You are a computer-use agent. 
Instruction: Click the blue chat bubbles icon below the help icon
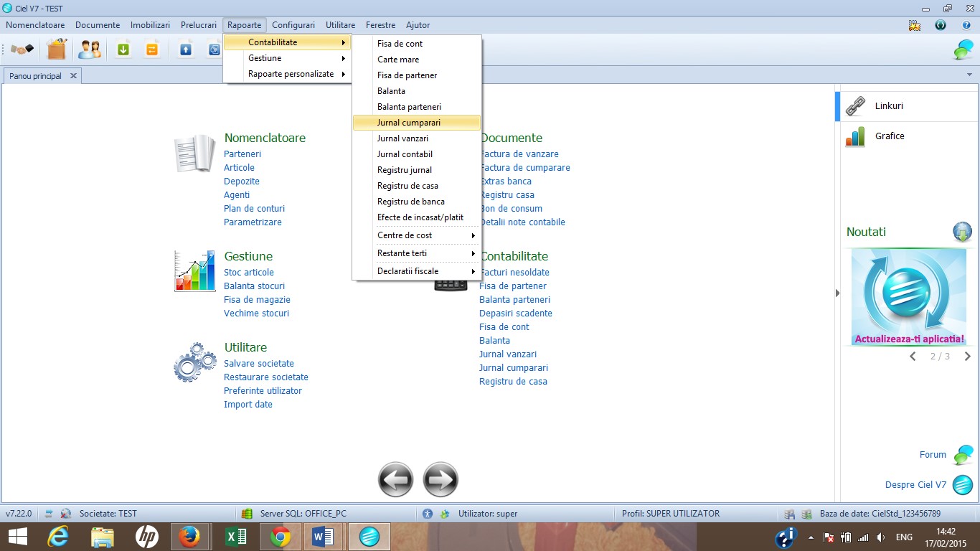963,50
